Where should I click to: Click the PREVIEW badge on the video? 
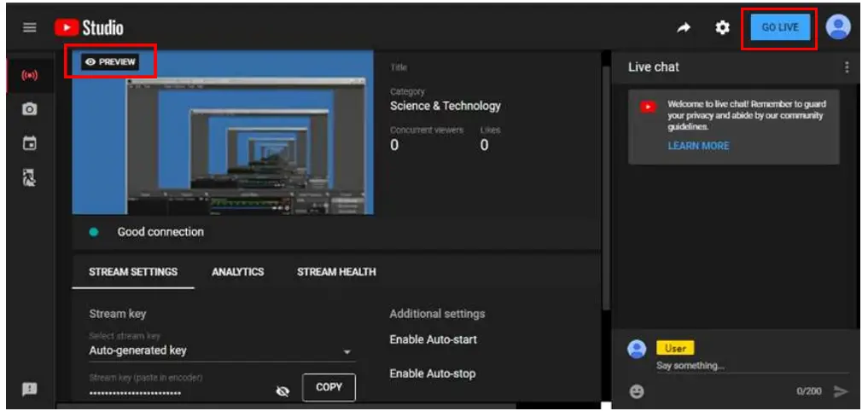(110, 62)
